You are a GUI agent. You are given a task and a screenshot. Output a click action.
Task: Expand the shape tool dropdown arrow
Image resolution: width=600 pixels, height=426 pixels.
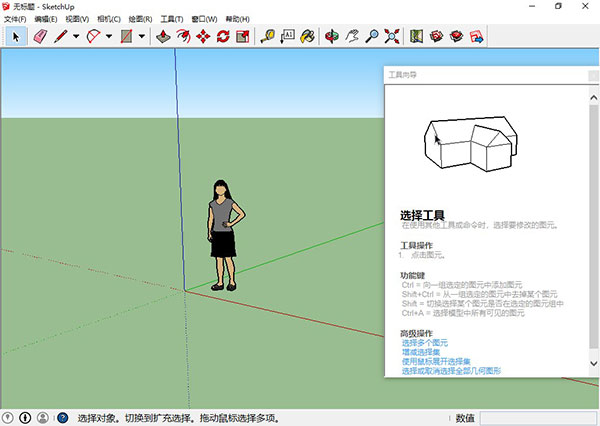coord(142,37)
